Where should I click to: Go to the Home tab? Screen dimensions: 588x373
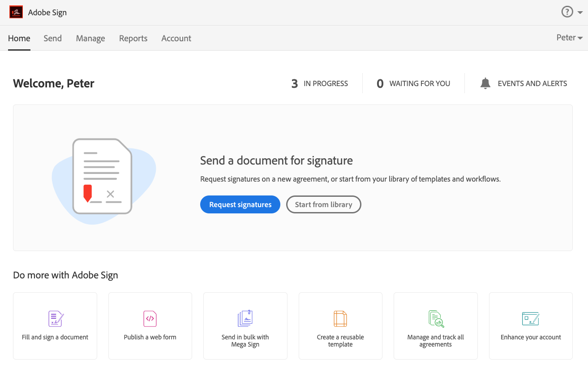tap(19, 39)
